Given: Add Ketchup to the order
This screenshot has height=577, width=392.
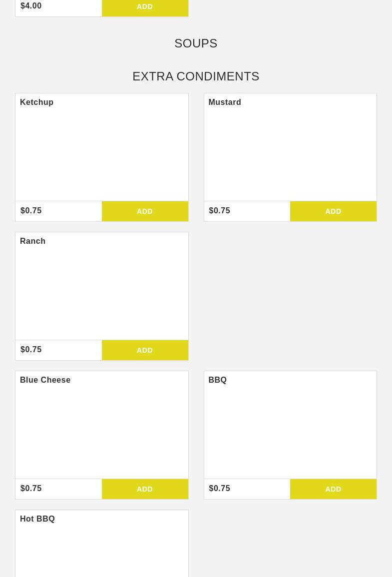Looking at the screenshot, I should click(145, 211).
